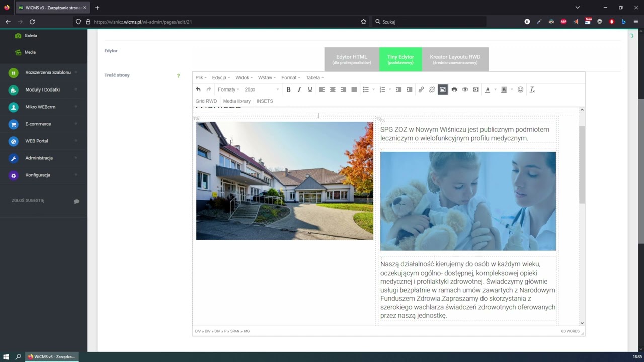Apply bold formatting
644x362 pixels.
point(288,89)
